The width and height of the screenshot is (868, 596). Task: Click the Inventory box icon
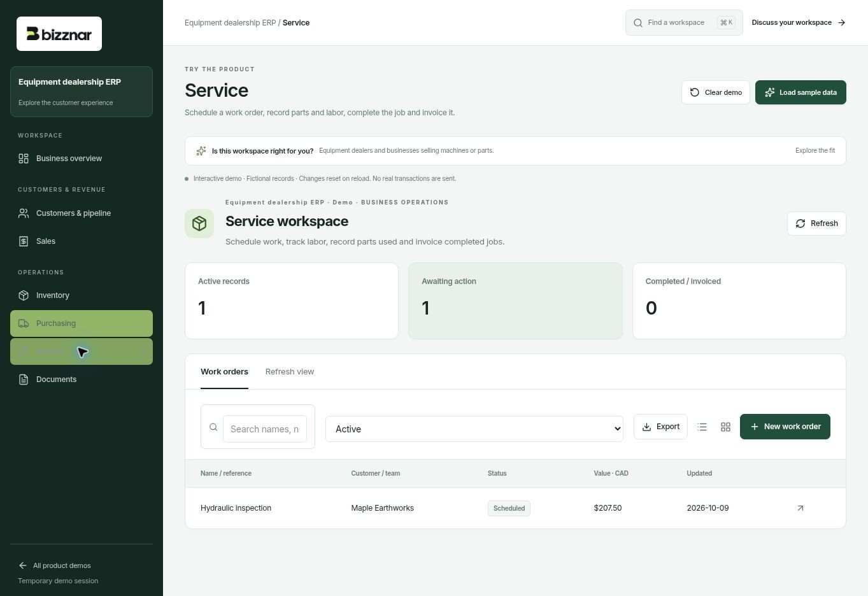(24, 295)
